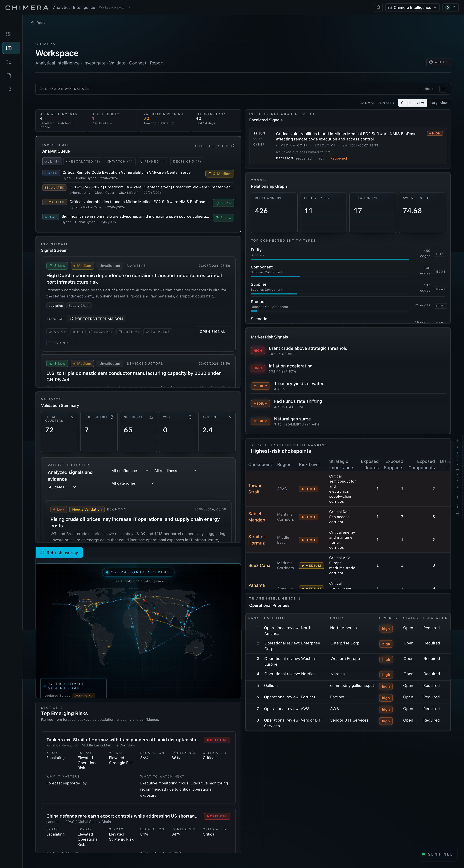The height and width of the screenshot is (868, 464).
Task: Select the Decisions (9) queue tab
Action: point(187,161)
